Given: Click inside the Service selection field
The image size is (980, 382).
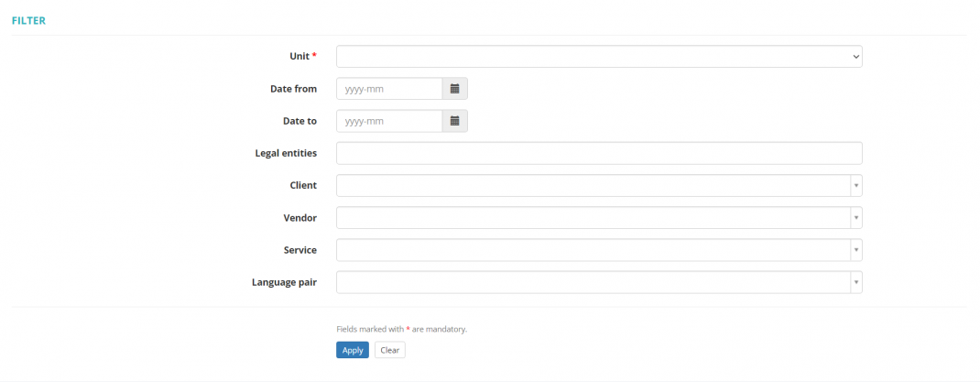Looking at the screenshot, I should point(593,250).
